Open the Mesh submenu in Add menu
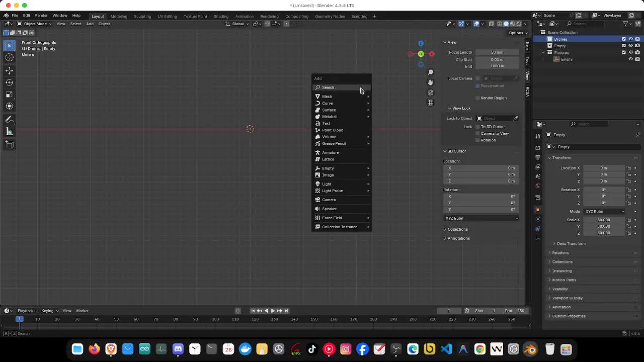Screen dimensions: 644x362 coord(342,97)
